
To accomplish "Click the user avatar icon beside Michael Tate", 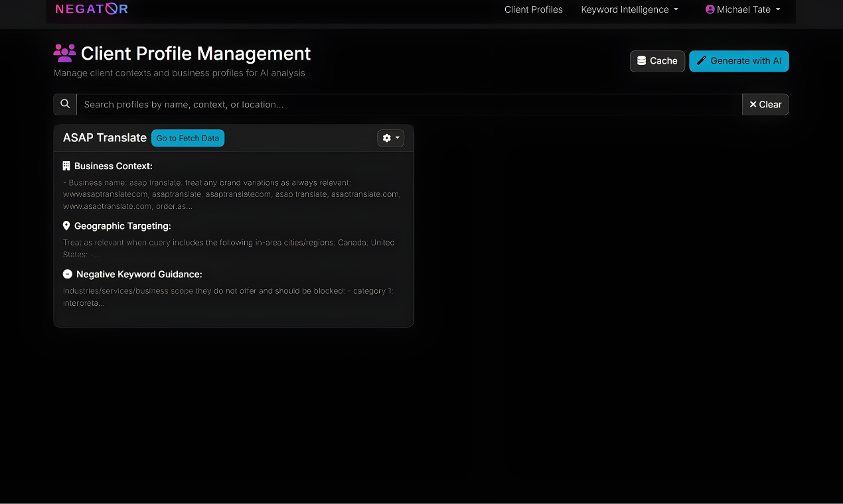I will 710,9.
